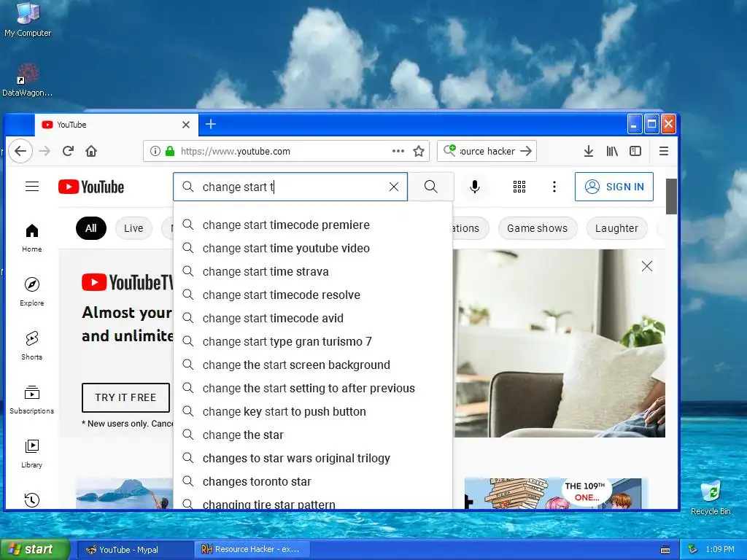This screenshot has height=560, width=747.
Task: Choose suggestion change start time youtube video
Action: pyautogui.click(x=313, y=248)
